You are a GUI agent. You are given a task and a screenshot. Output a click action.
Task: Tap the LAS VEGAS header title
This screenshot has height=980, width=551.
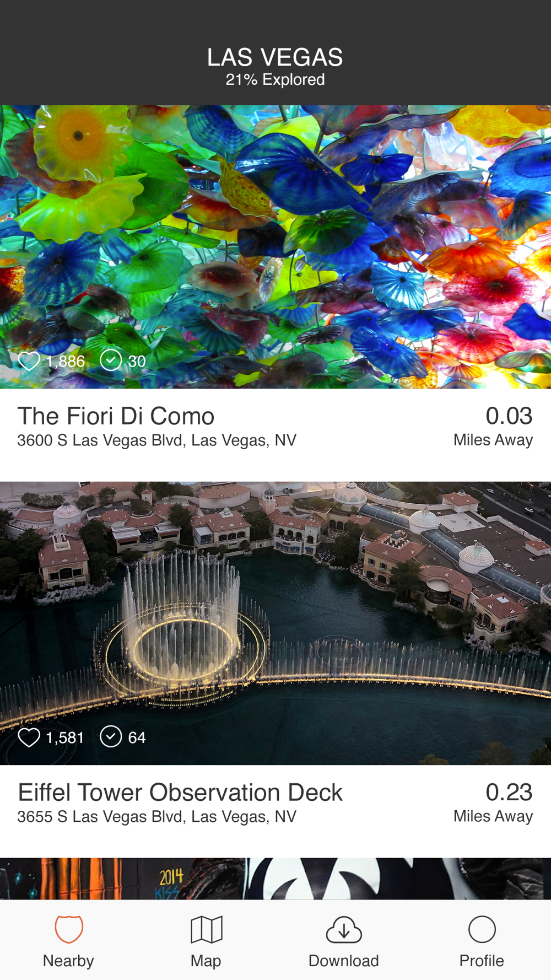(275, 57)
